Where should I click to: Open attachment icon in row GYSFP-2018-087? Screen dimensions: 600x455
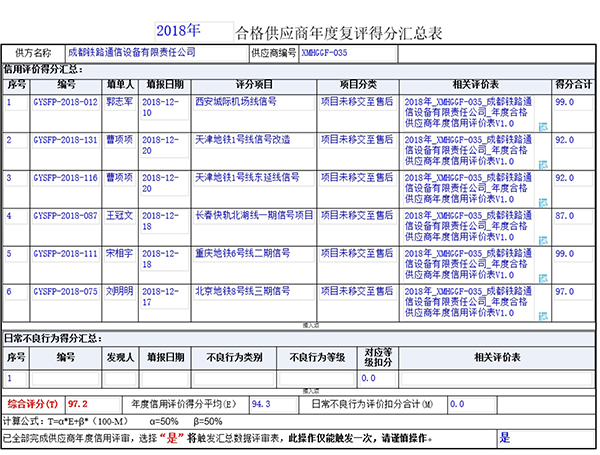tap(543, 241)
